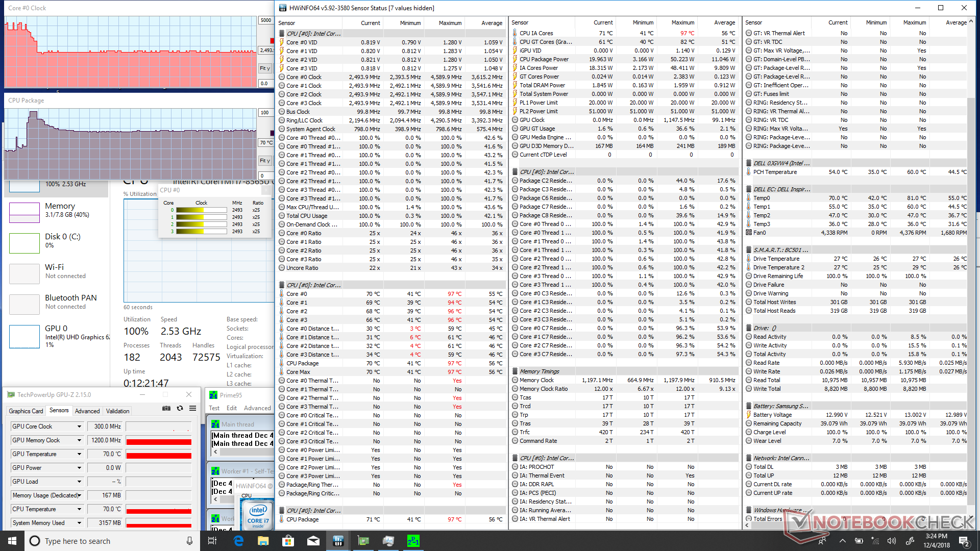Screen dimensions: 980x551
Task: Click the GPU-Z screenshot camera icon
Action: click(x=166, y=408)
